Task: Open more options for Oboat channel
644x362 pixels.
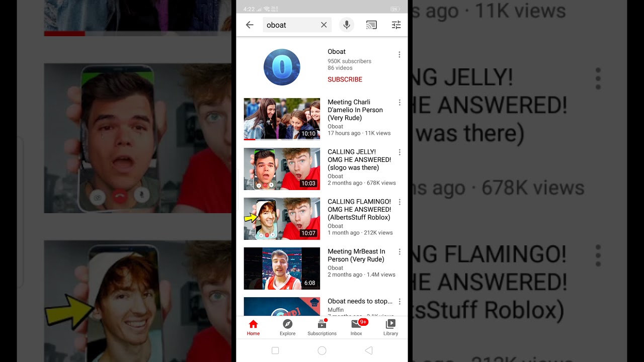Action: [399, 54]
